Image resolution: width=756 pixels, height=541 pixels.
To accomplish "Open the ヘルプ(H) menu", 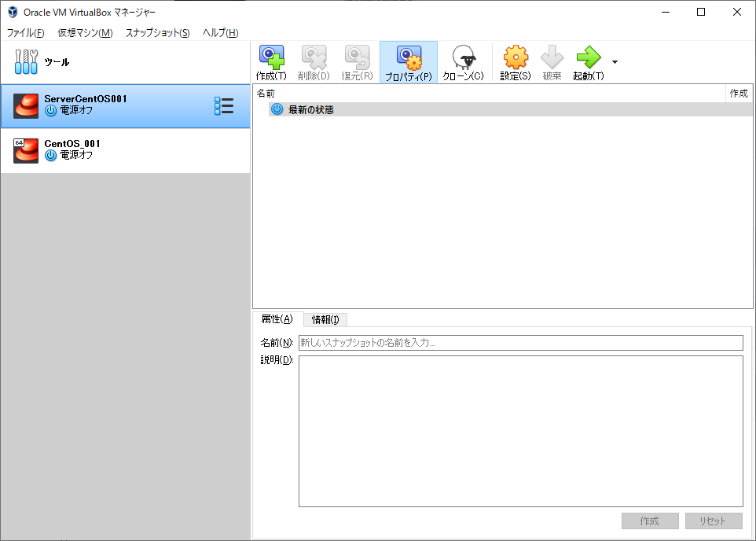I will point(220,33).
